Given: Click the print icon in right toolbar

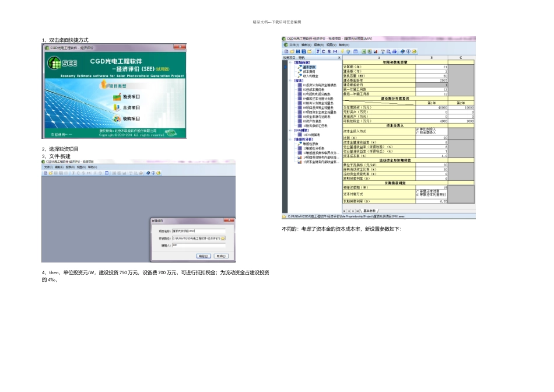Looking at the screenshot, I should (x=394, y=51).
